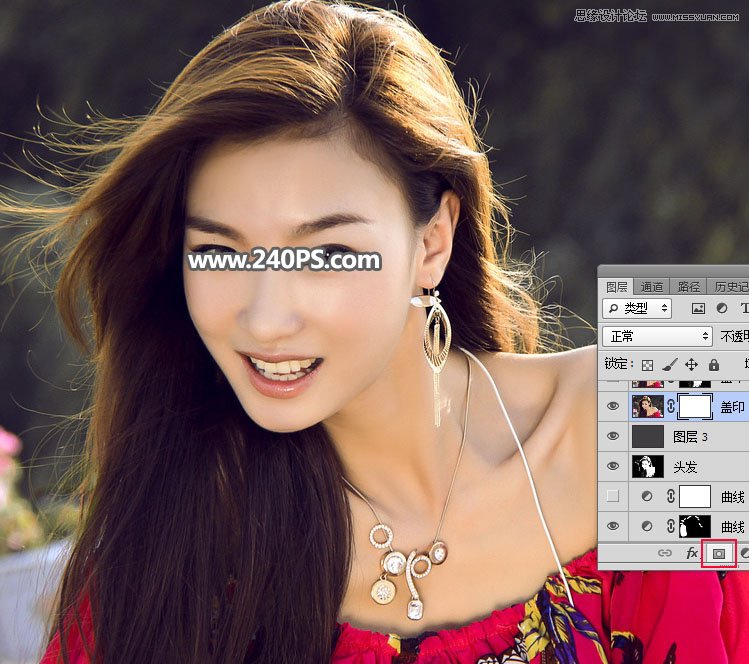Screen dimensions: 749x664
Task: Select the 盖印 layer image thumbnail
Action: [x=648, y=406]
